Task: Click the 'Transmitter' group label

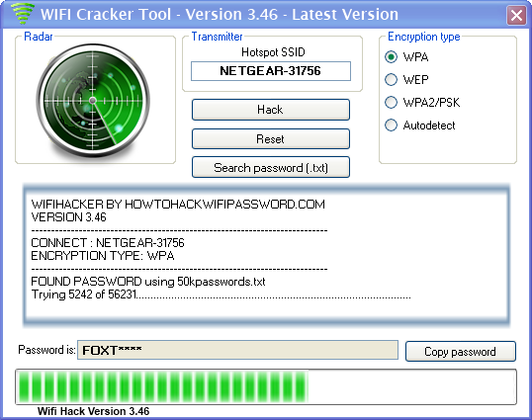Action: pos(218,37)
